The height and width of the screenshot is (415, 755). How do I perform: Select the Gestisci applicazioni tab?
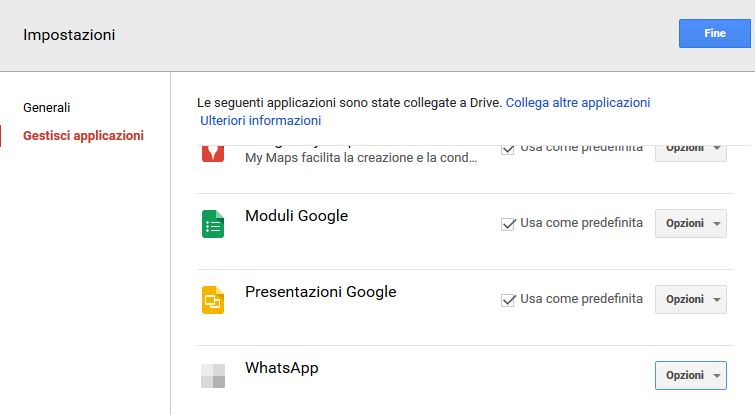[83, 135]
